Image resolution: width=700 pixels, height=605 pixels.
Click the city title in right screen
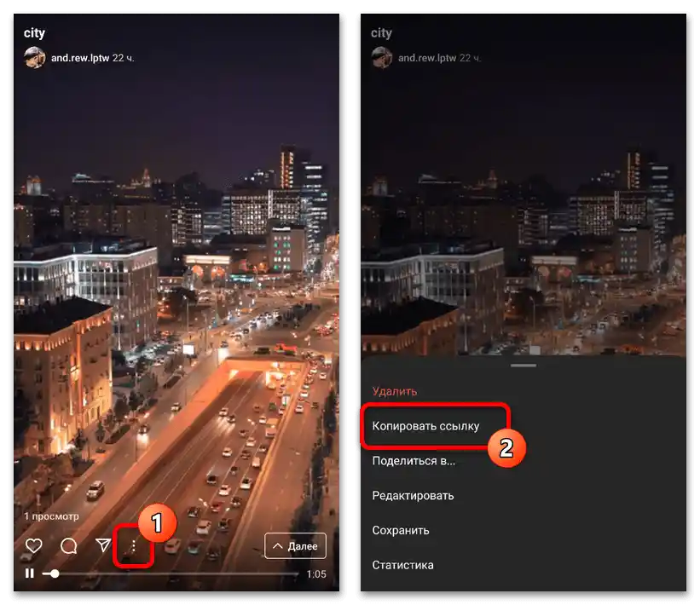click(x=382, y=33)
